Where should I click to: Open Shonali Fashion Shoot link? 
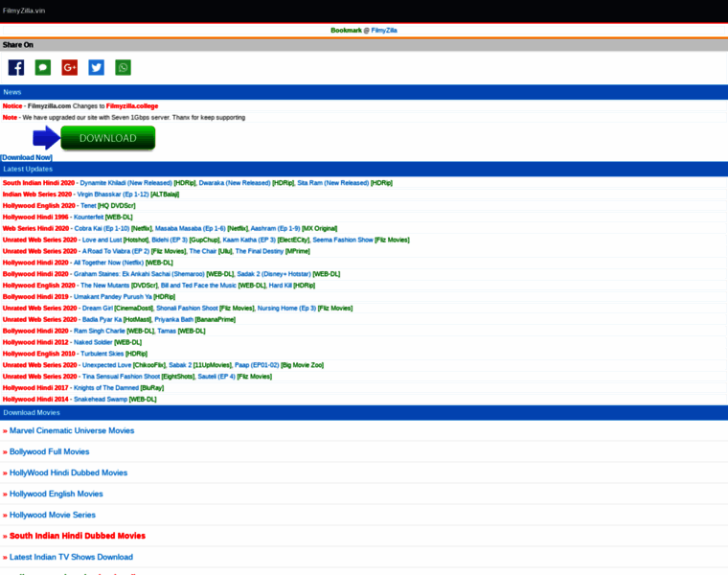187,308
